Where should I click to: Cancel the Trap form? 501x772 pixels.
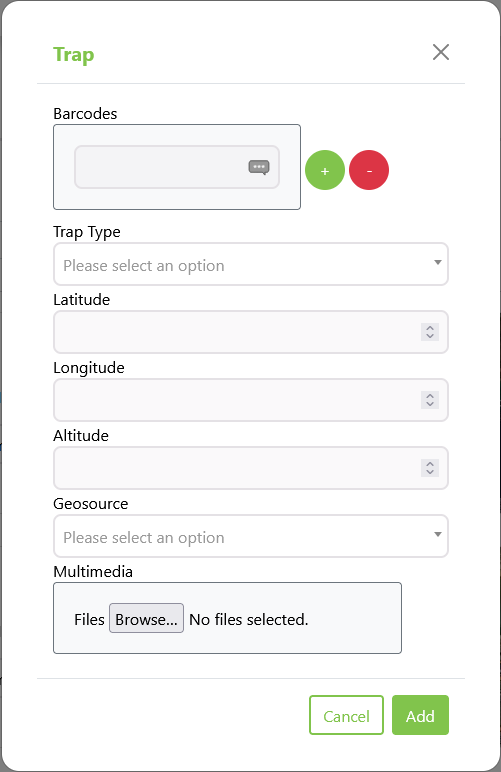(x=346, y=715)
